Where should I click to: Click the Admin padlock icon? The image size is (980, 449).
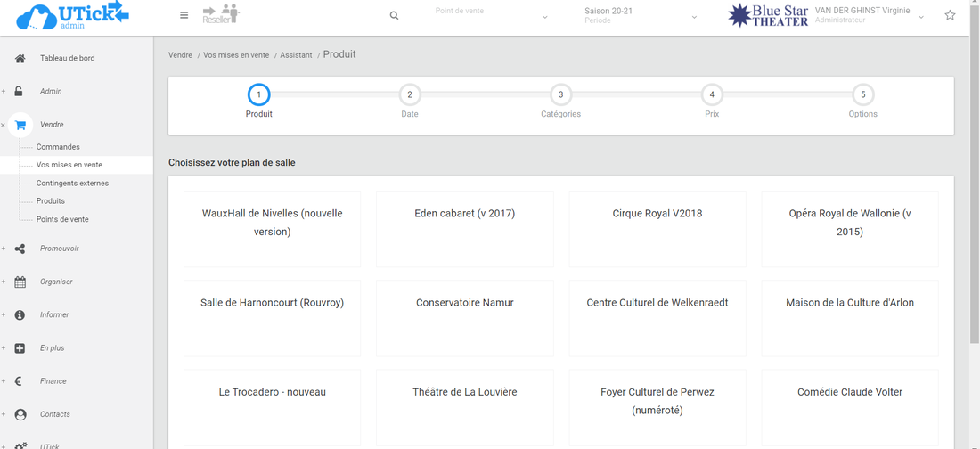[x=19, y=92]
